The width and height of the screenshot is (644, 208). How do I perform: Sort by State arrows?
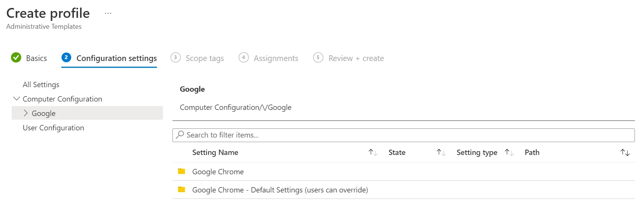click(x=441, y=152)
